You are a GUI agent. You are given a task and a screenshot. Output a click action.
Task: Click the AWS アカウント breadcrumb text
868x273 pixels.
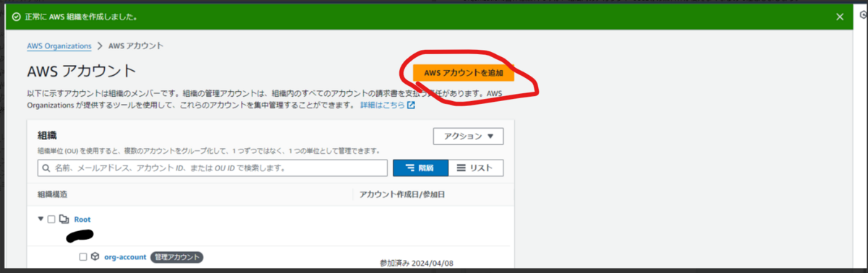[135, 45]
